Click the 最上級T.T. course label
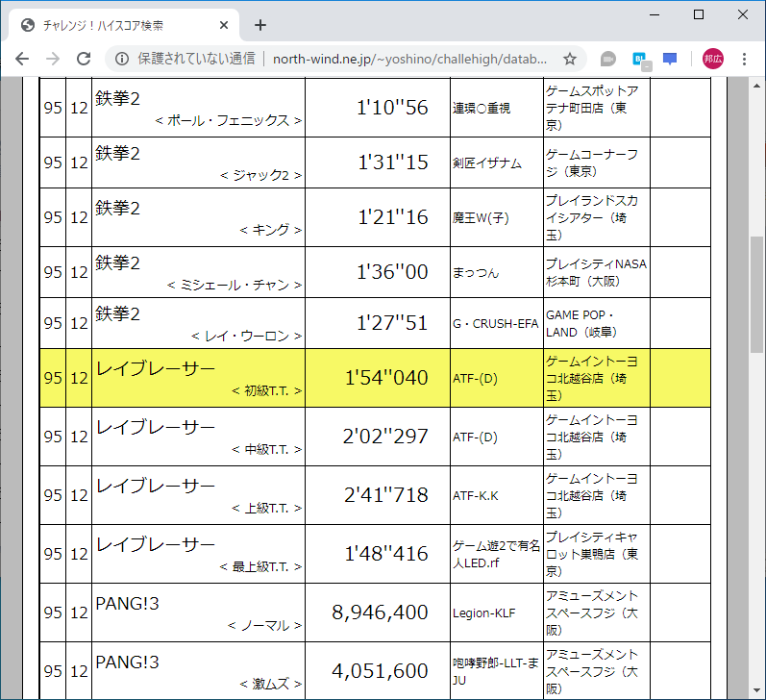 260,567
